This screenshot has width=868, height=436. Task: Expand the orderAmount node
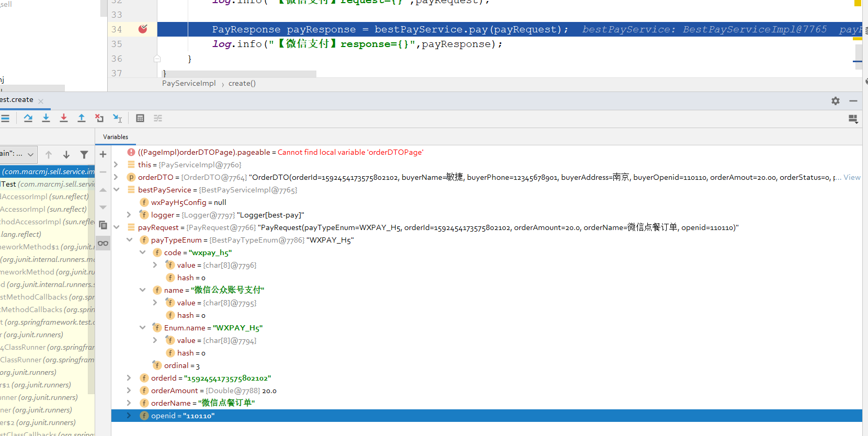click(129, 391)
